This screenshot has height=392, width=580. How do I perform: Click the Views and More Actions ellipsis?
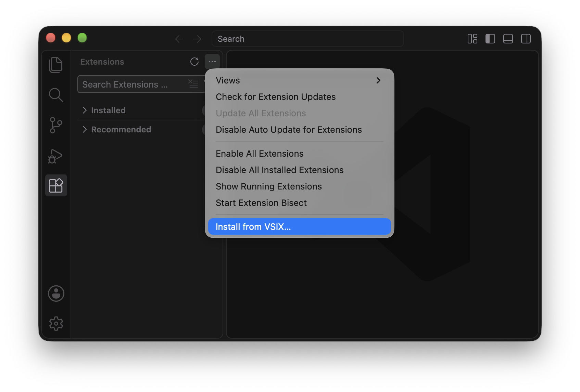point(212,62)
